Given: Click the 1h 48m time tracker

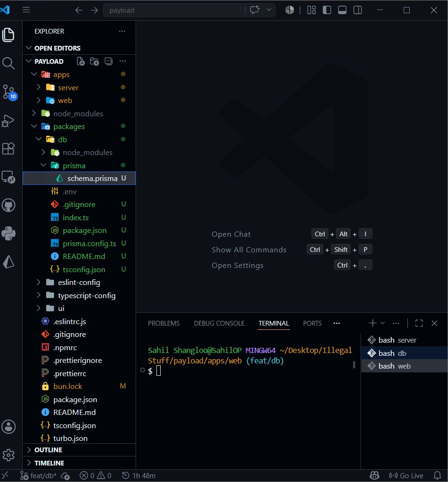Looking at the screenshot, I should click(138, 476).
